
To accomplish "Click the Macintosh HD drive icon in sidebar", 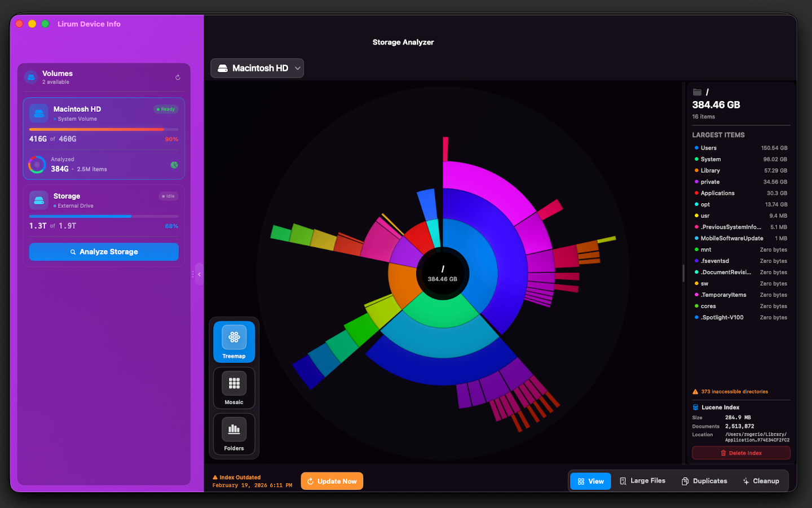I will (x=39, y=113).
